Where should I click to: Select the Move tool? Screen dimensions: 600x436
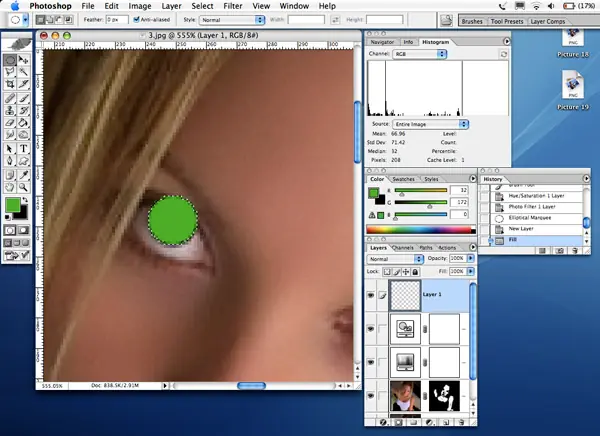point(23,60)
